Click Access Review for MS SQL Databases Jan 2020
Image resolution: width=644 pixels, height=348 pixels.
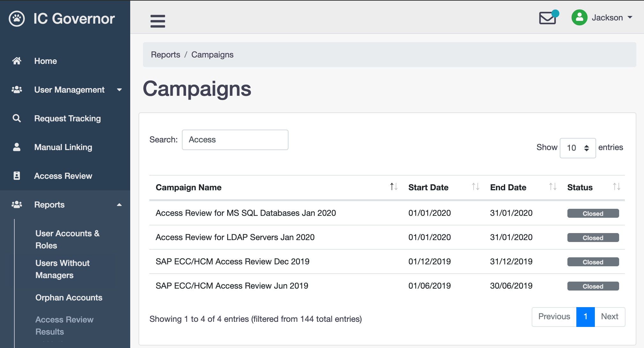point(246,213)
